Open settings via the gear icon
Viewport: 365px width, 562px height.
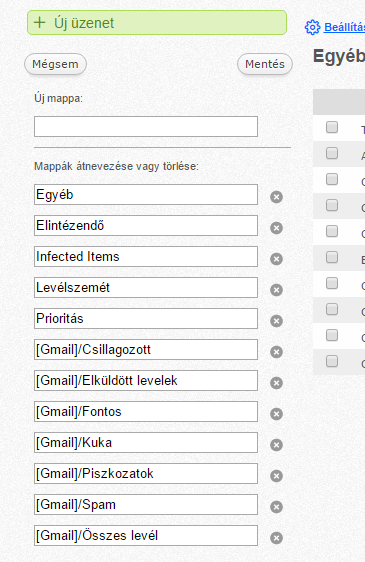[312, 27]
